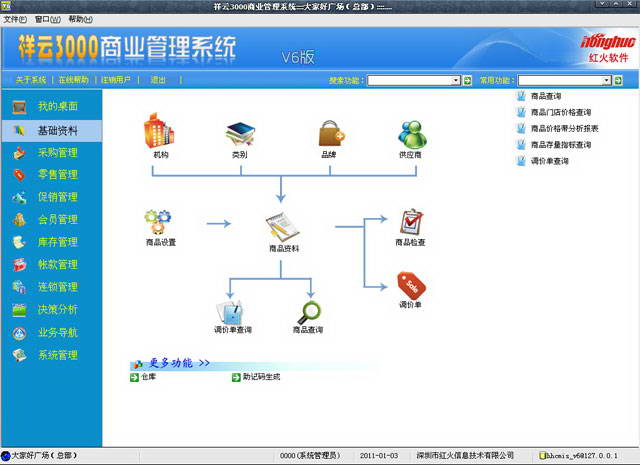Open the 商品检查 clipboard icon
640x465 pixels.
pos(411,222)
